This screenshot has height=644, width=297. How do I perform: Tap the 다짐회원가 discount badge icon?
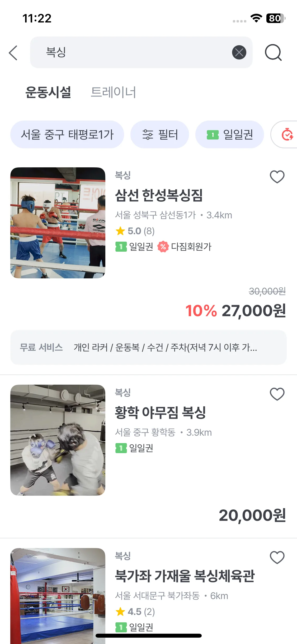click(x=163, y=247)
